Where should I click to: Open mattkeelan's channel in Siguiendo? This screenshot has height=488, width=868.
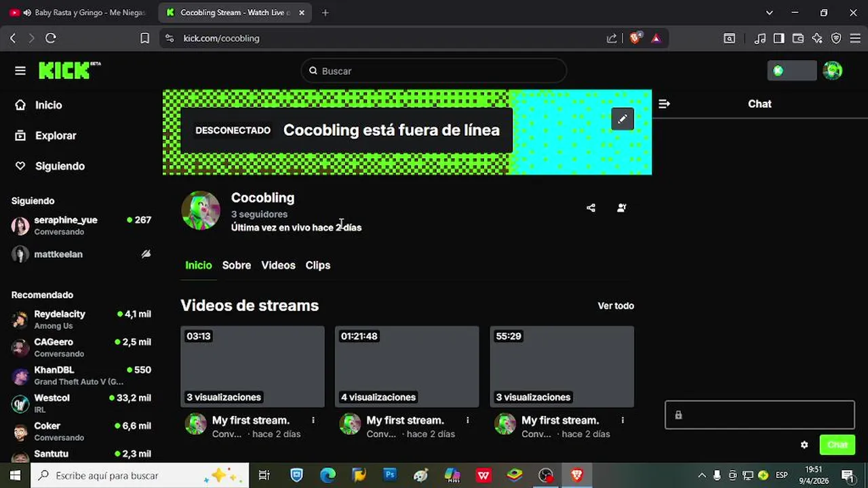click(81, 254)
